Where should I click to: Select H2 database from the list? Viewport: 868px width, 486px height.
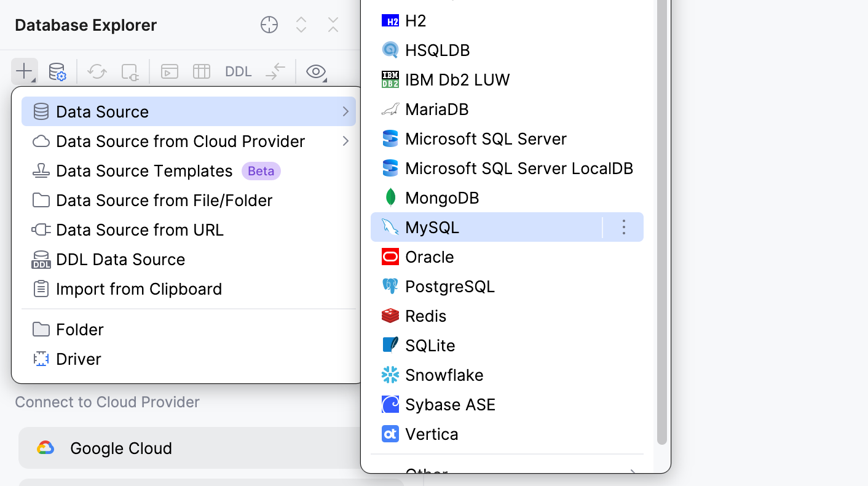507,20
